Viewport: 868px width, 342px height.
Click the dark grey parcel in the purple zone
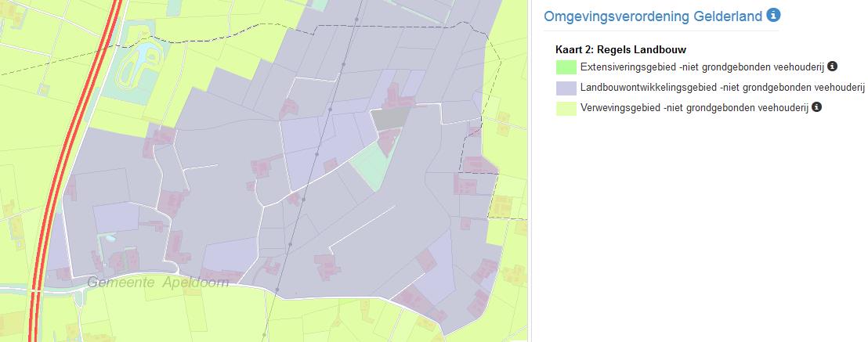pos(390,118)
